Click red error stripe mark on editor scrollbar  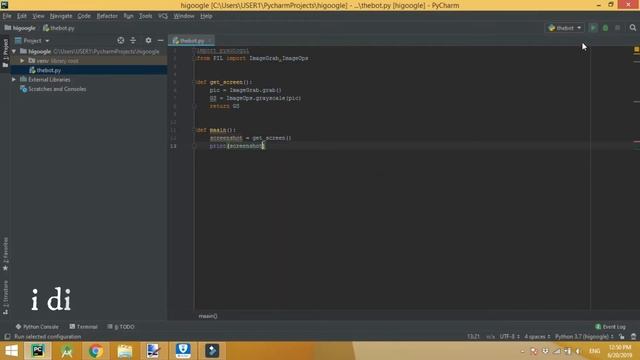636,142
